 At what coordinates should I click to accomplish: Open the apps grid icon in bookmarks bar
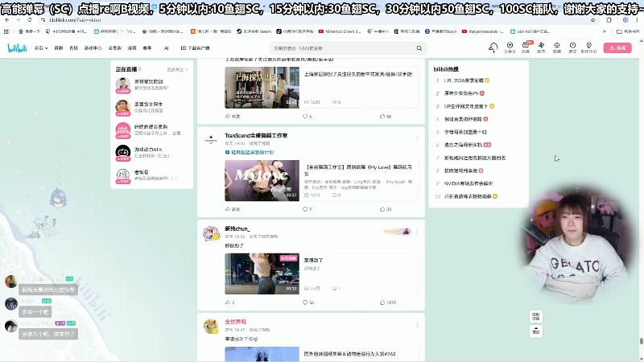point(6,31)
